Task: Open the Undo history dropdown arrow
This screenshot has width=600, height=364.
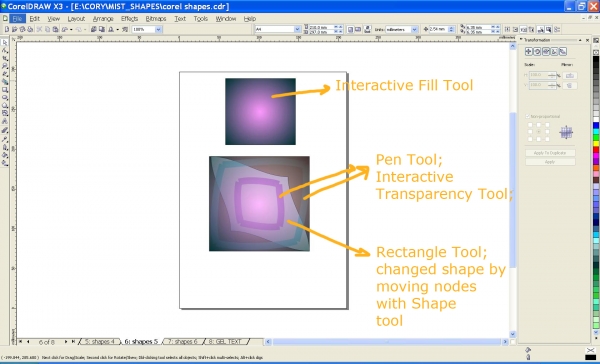Action: (x=71, y=29)
